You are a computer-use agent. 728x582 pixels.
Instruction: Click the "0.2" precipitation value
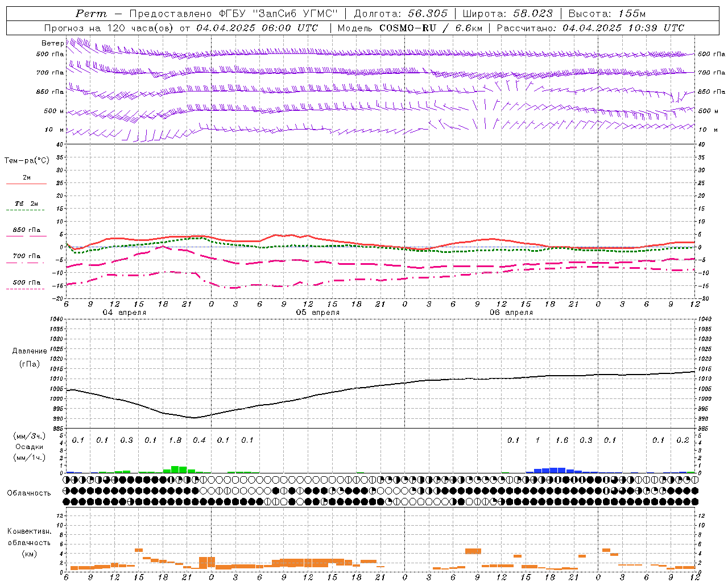(682, 440)
